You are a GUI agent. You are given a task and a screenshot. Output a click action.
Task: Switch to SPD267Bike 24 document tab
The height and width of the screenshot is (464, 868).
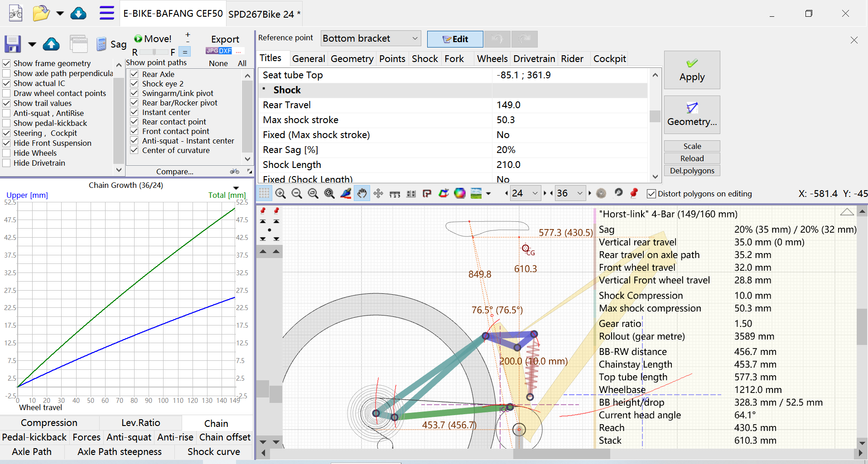point(264,14)
